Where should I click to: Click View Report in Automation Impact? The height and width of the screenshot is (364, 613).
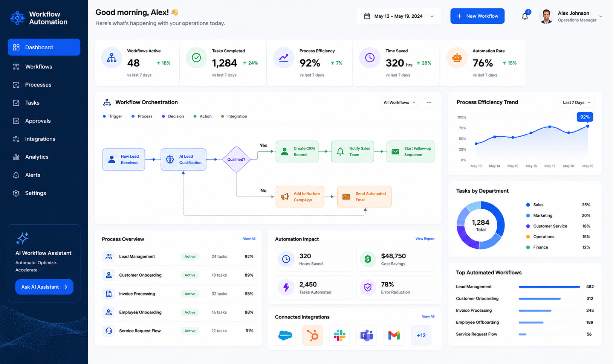click(x=425, y=239)
